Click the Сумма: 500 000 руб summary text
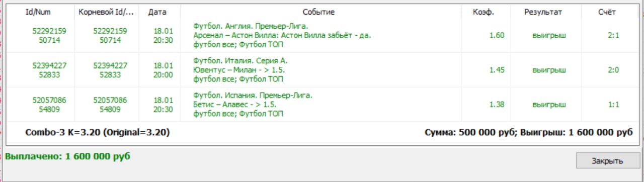The image size is (644, 182). [x=470, y=133]
